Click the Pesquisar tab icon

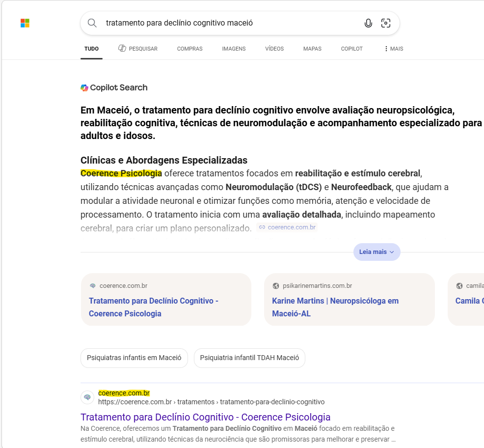[x=122, y=48]
